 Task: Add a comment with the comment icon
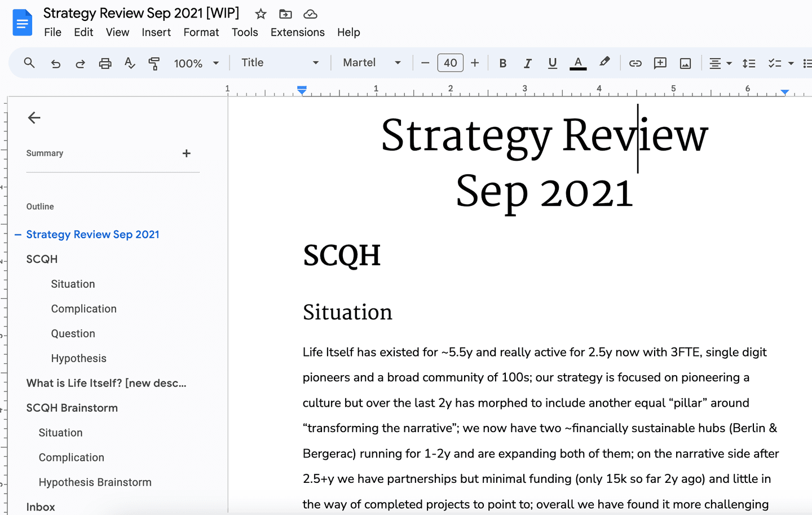click(x=660, y=63)
